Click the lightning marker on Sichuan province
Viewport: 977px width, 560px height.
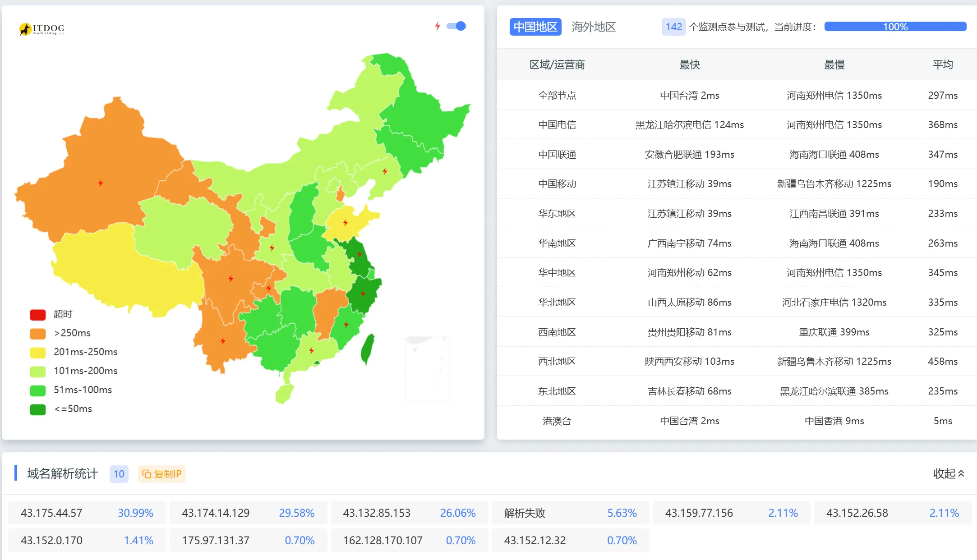231,279
